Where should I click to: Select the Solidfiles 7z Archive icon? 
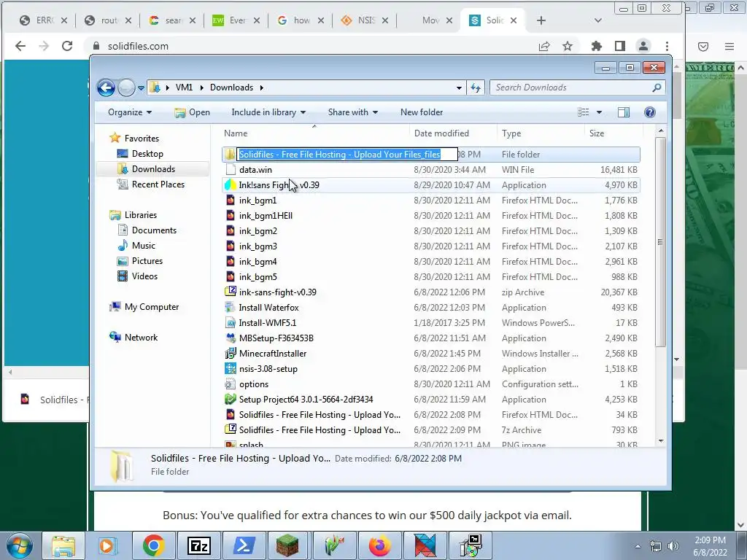(x=231, y=429)
